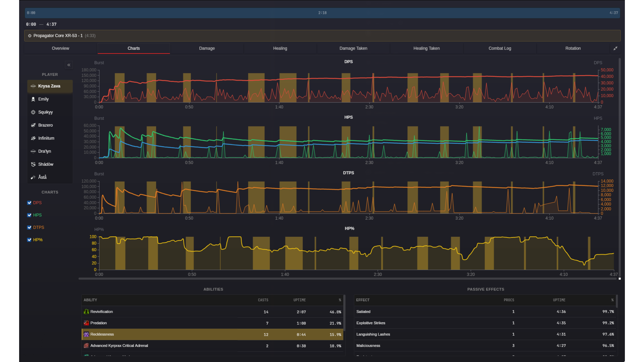Select the Recklessness row in Abilities
The height and width of the screenshot is (362, 644).
pos(212,334)
